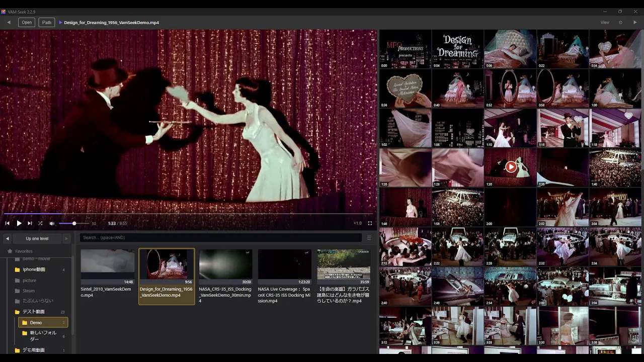Screen dimensions: 644x362
Task: Click the top-right arrow icon
Action: tap(635, 22)
